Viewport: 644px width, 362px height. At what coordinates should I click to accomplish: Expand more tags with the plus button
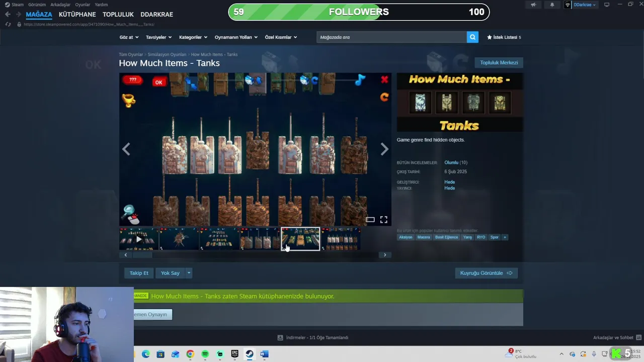click(505, 237)
